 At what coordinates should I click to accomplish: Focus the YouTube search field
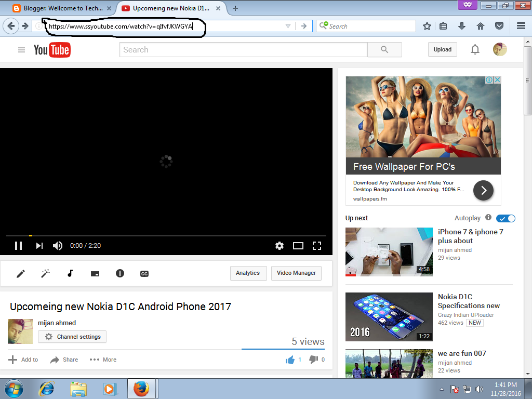(244, 49)
